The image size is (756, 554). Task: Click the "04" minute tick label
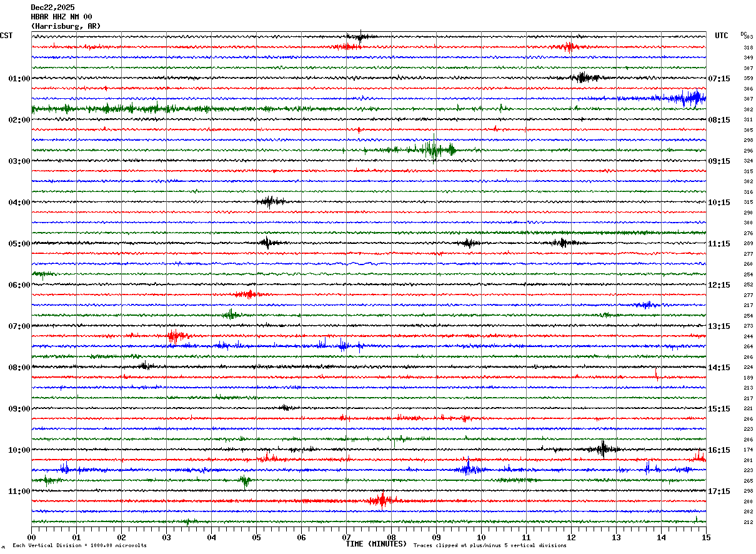click(x=211, y=537)
